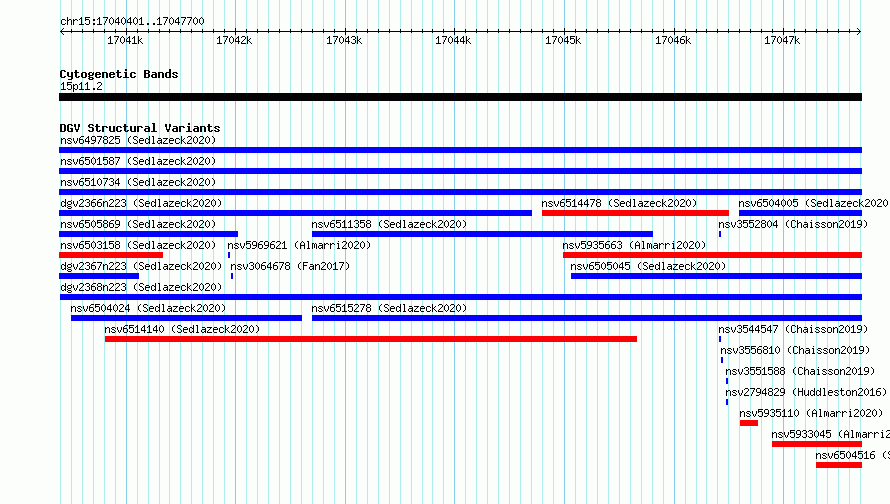Select the blue bar under nsv6511358

point(482,234)
